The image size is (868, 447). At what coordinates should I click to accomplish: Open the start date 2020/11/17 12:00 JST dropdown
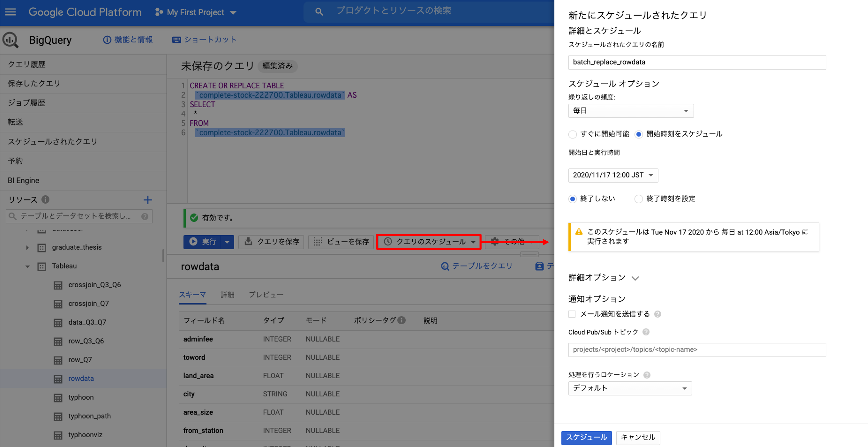(x=613, y=175)
